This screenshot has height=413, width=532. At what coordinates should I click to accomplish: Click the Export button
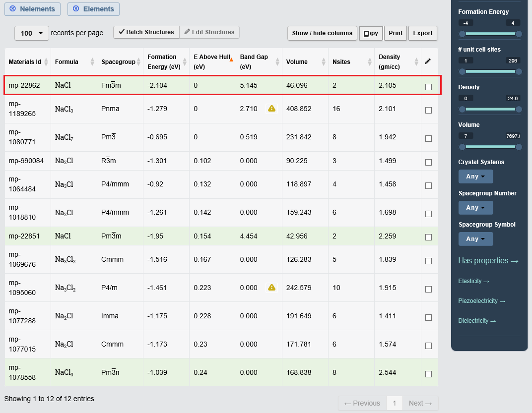(422, 33)
